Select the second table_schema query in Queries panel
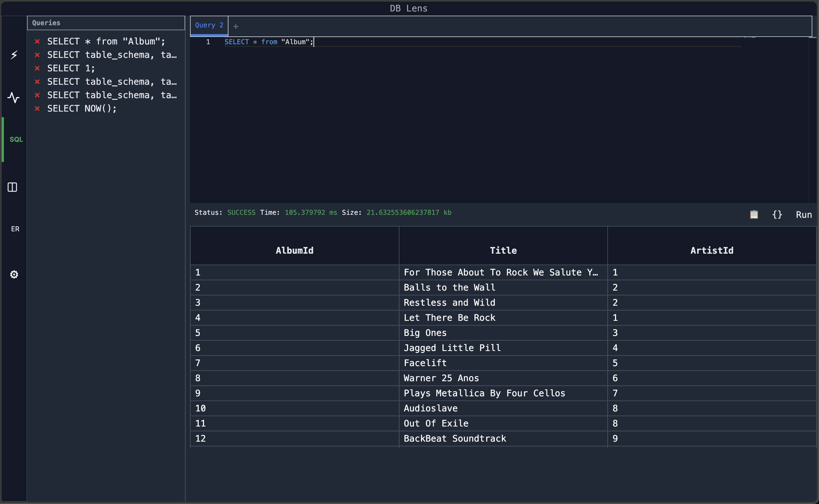This screenshot has width=819, height=504. (x=112, y=81)
